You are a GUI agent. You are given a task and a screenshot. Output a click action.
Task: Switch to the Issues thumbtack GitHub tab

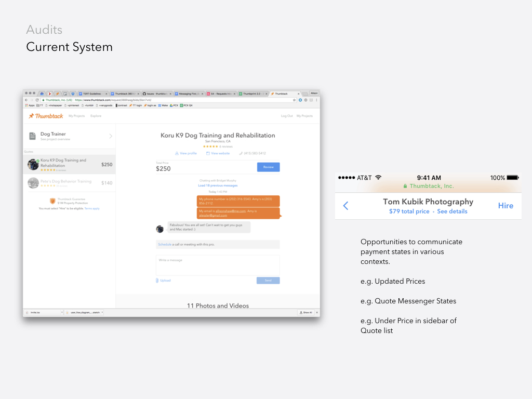pos(156,94)
